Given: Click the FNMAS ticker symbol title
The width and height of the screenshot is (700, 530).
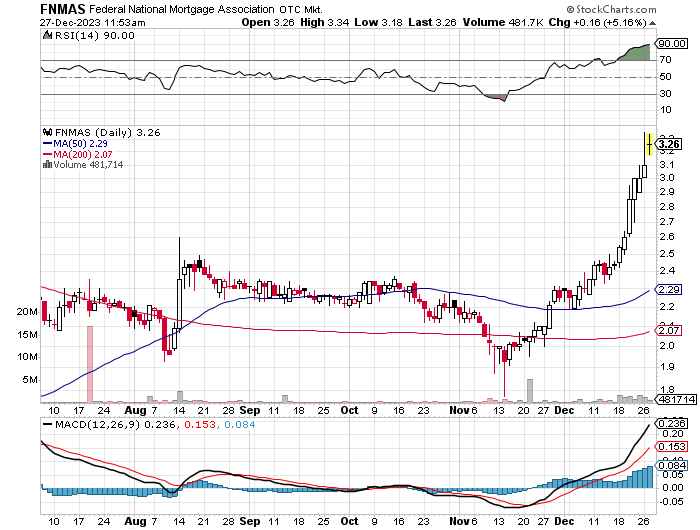Looking at the screenshot, I should (63, 9).
